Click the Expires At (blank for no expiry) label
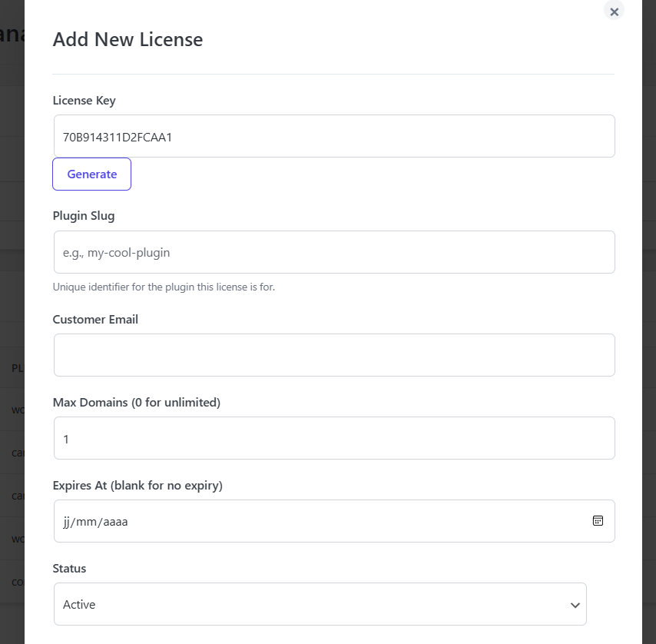This screenshot has height=644, width=656. 137,485
